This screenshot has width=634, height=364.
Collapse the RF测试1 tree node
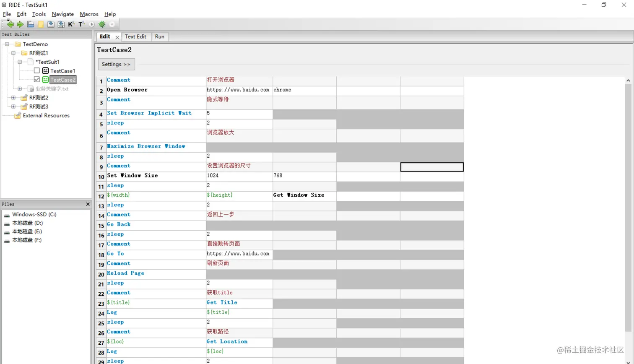13,53
